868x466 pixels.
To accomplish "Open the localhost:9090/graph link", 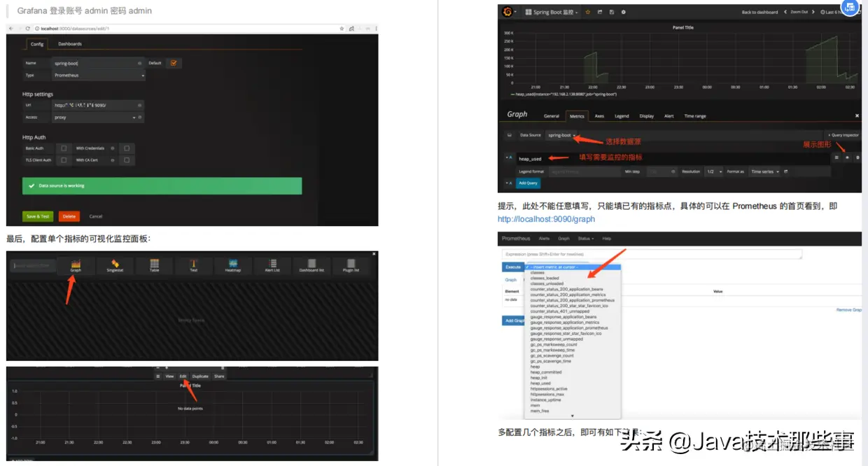I will click(547, 219).
